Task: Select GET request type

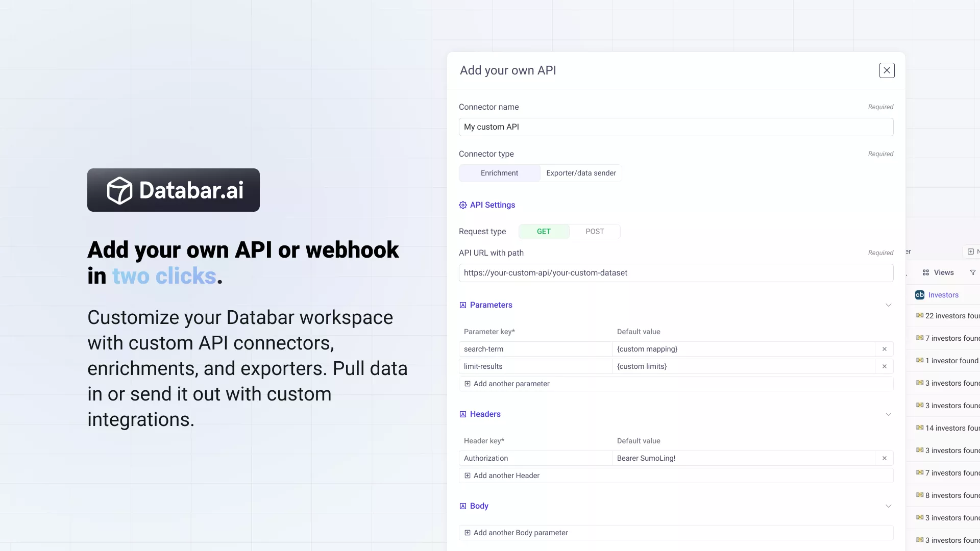Action: coord(544,232)
